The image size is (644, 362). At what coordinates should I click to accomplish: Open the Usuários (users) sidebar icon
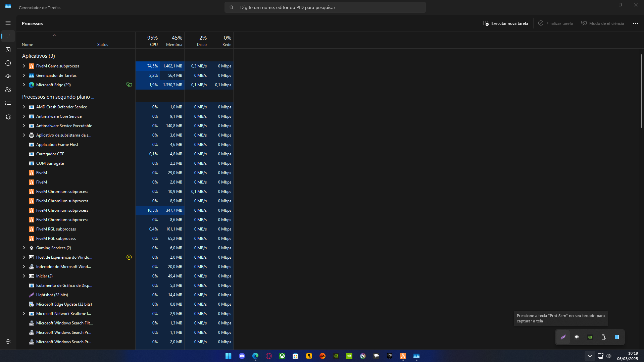pos(8,90)
